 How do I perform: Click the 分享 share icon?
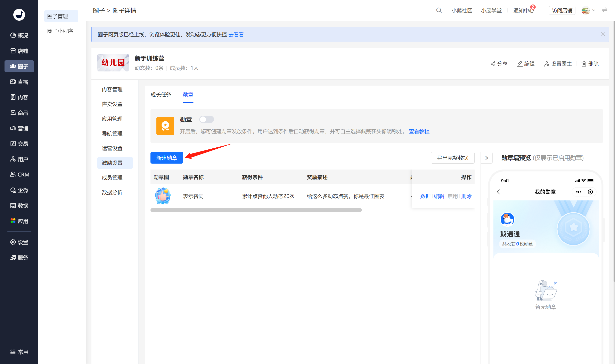[493, 64]
